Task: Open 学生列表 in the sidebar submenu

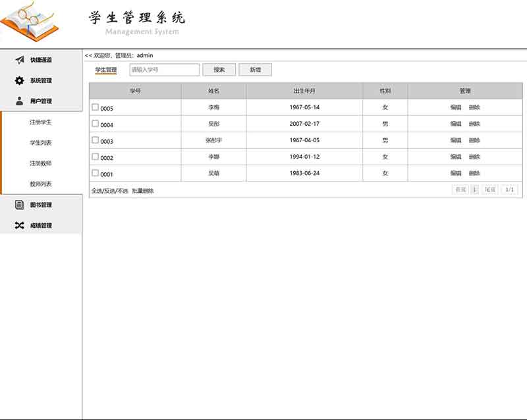Action: 41,143
